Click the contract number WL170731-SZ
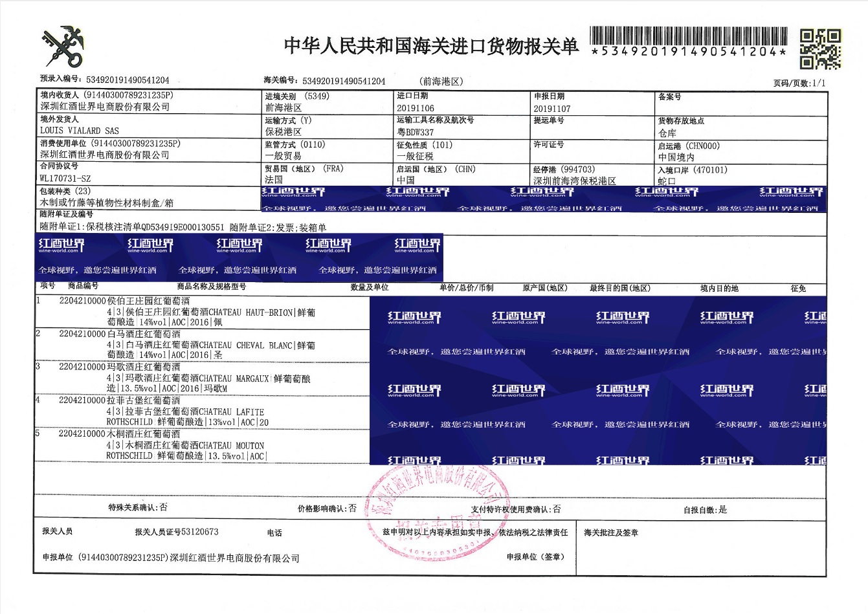The height and width of the screenshot is (614, 868). tap(65, 179)
